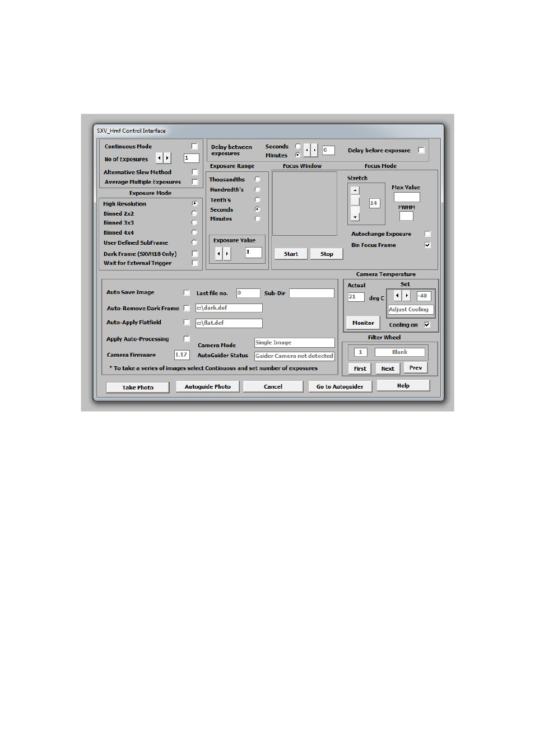Advance to Next filter wheel position
Image resolution: width=535 pixels, height=756 pixels.
388,369
